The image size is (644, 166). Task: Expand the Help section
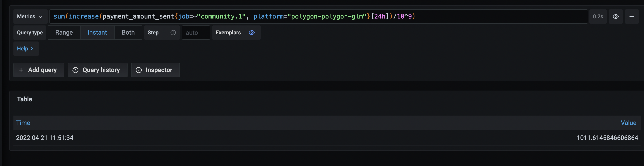point(26,49)
